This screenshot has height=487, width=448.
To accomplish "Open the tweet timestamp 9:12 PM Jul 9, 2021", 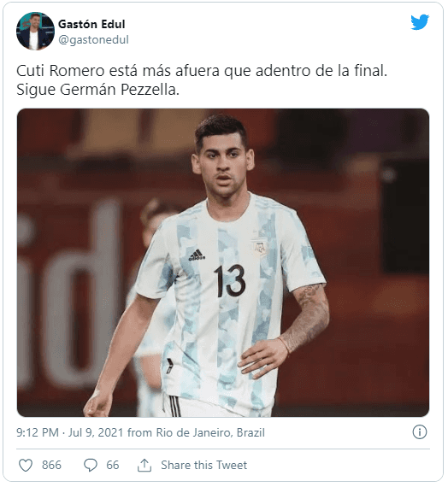I will pos(70,432).
